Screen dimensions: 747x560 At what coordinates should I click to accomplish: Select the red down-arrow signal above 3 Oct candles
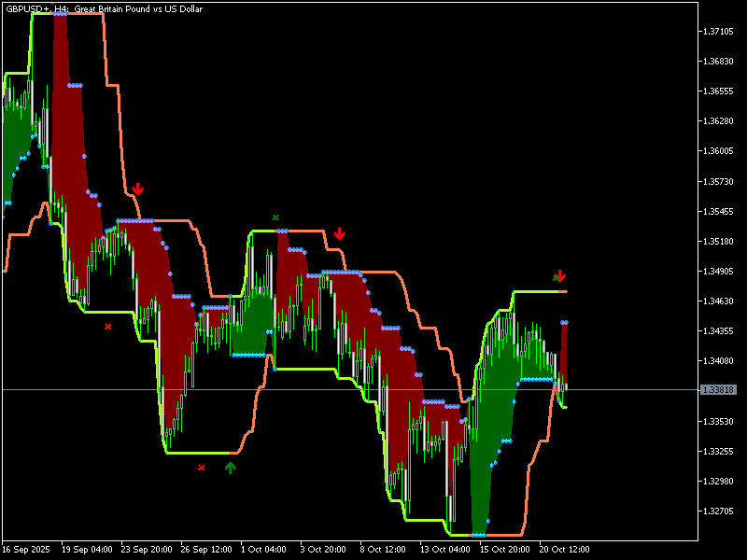(340, 233)
